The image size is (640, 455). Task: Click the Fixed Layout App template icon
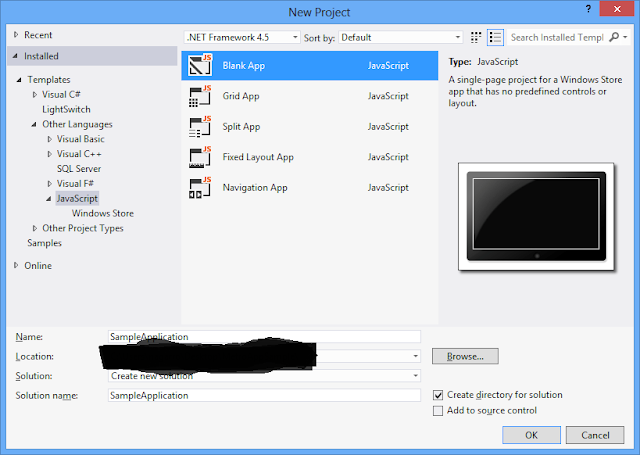(x=200, y=157)
